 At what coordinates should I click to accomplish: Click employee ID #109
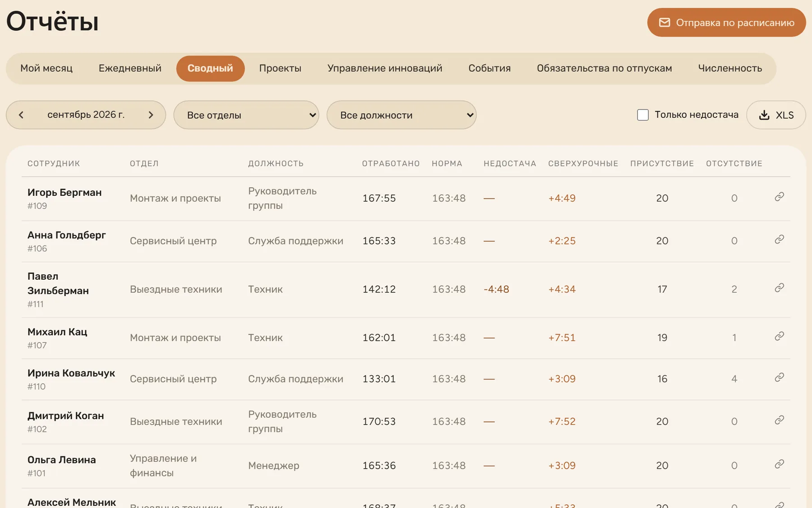click(x=37, y=206)
